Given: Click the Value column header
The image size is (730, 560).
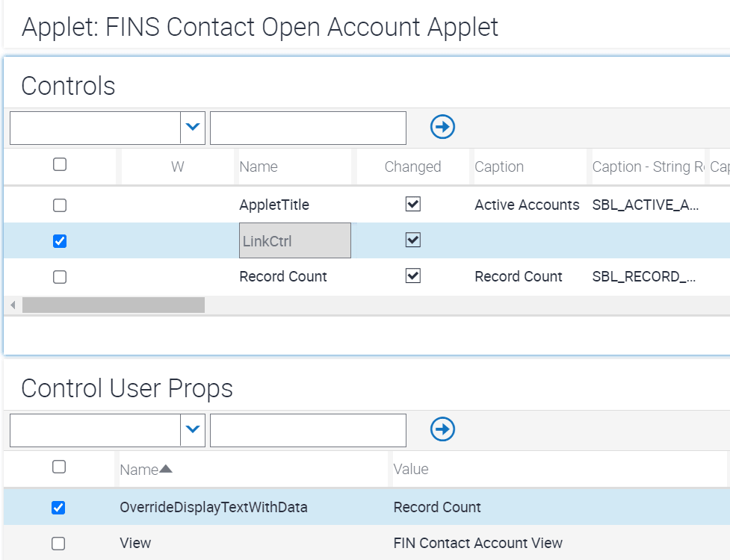Looking at the screenshot, I should click(411, 469).
